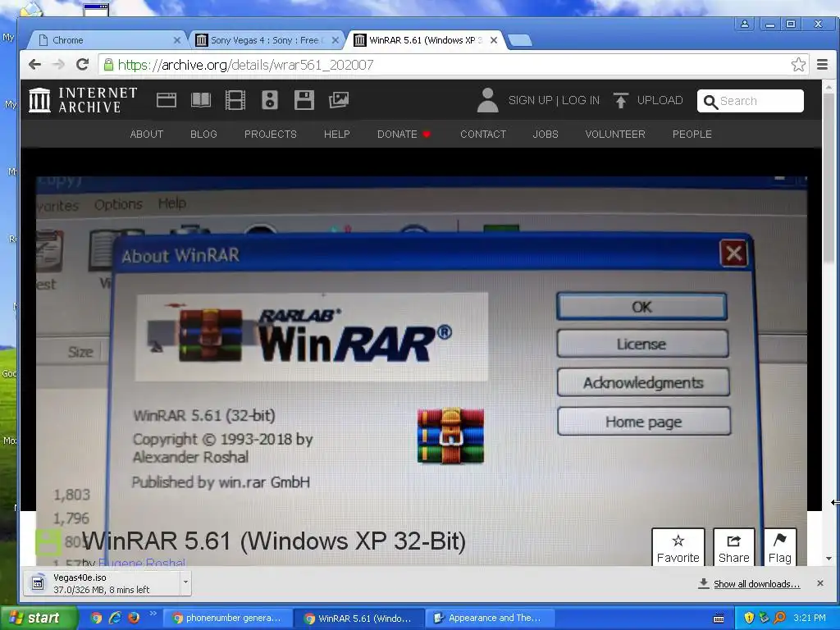Launch Chrome from the quick launch bar
Viewport: 840px width, 630px height.
click(x=97, y=618)
